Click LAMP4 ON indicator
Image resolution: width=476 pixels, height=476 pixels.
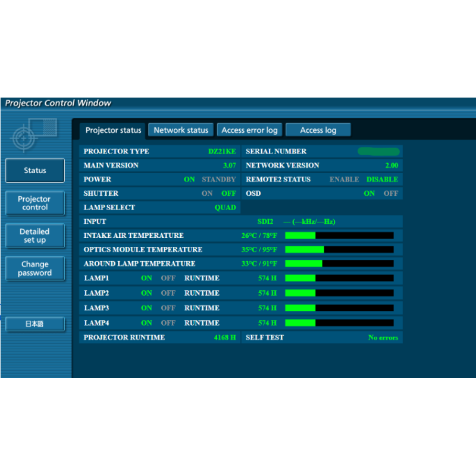[146, 323]
